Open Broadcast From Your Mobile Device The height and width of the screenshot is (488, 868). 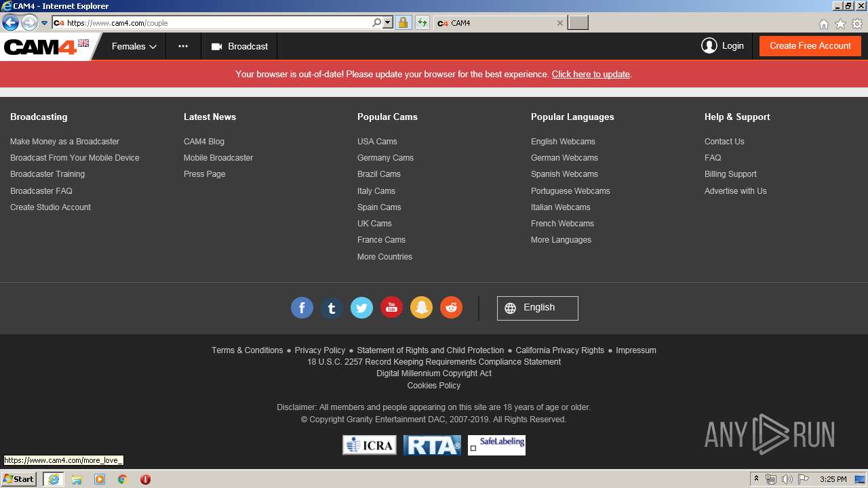click(x=75, y=158)
